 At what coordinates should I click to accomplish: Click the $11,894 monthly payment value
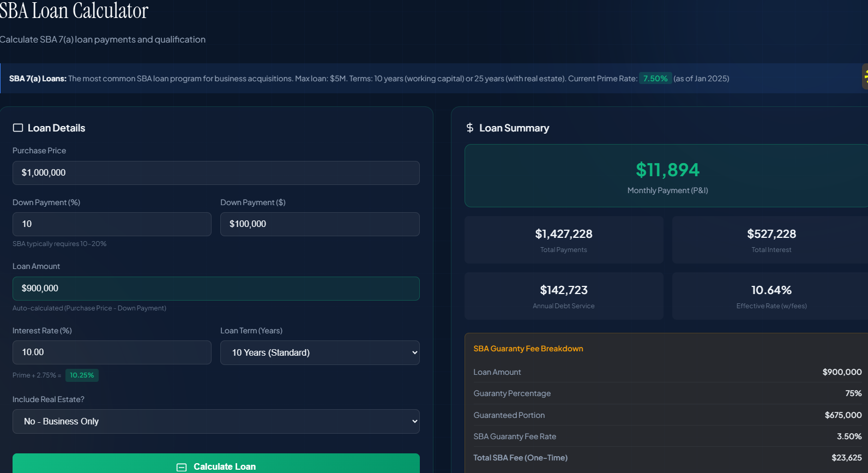tap(667, 170)
